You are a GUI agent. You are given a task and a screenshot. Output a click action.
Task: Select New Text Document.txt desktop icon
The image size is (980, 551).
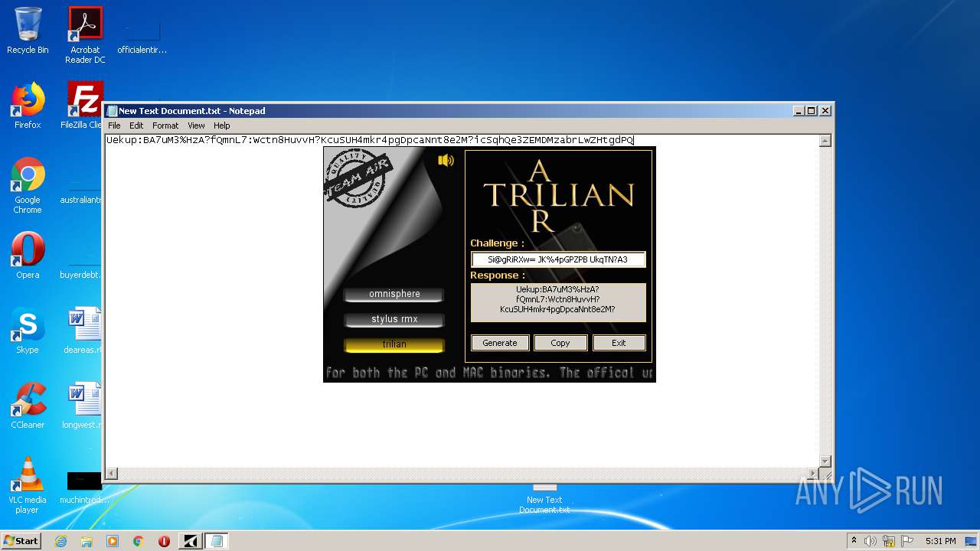pos(544,499)
